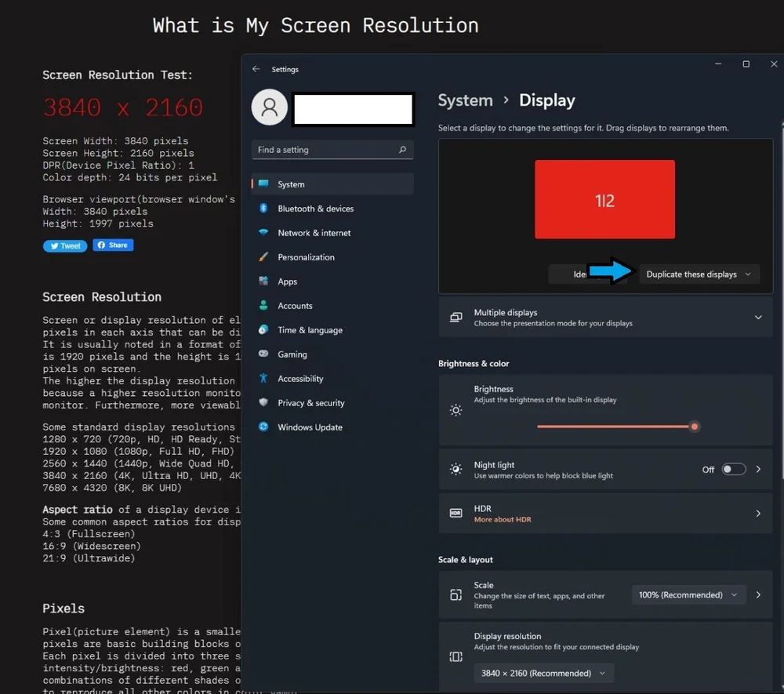
Task: Click 7680 x 4320 (8K, 8K UHD) line
Action: pyautogui.click(x=112, y=488)
